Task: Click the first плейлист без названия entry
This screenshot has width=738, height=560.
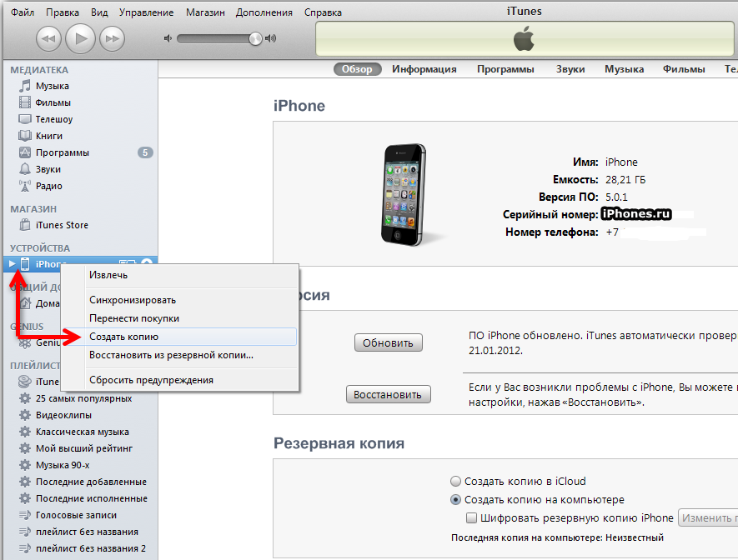Action: [x=87, y=532]
